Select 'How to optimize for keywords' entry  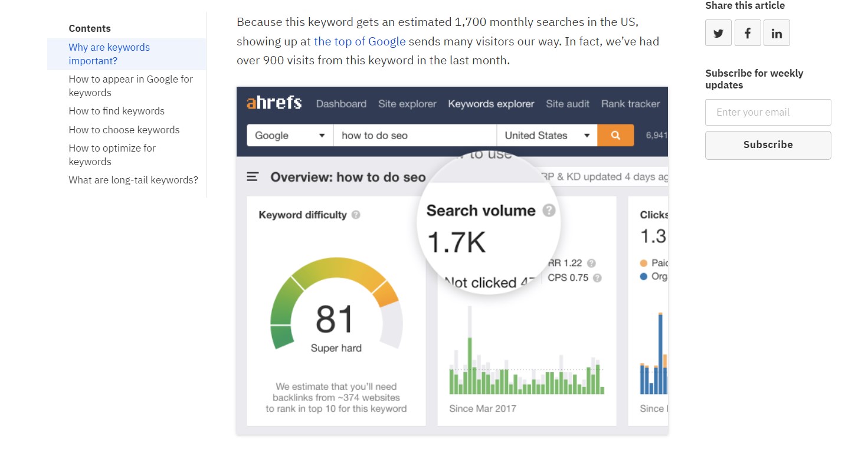coord(112,155)
